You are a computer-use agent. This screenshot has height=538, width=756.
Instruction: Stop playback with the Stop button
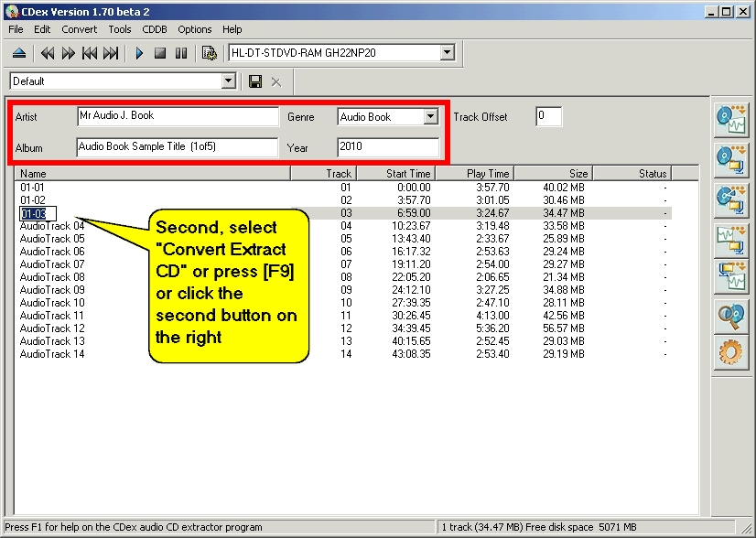pyautogui.click(x=160, y=53)
